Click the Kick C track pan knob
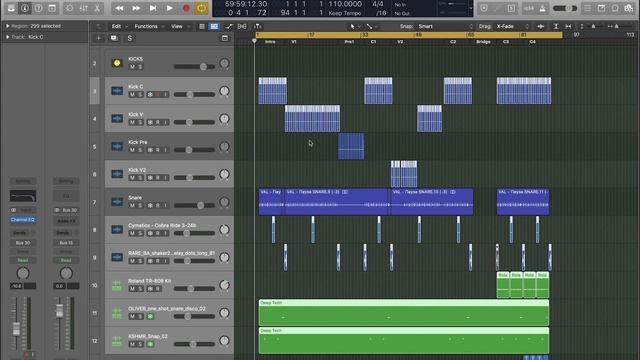 (224, 91)
